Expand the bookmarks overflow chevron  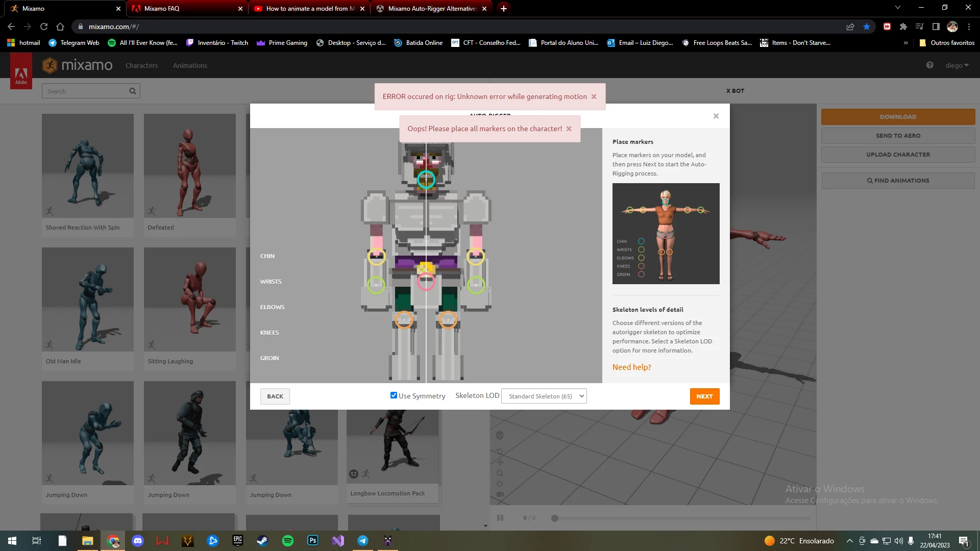[905, 43]
